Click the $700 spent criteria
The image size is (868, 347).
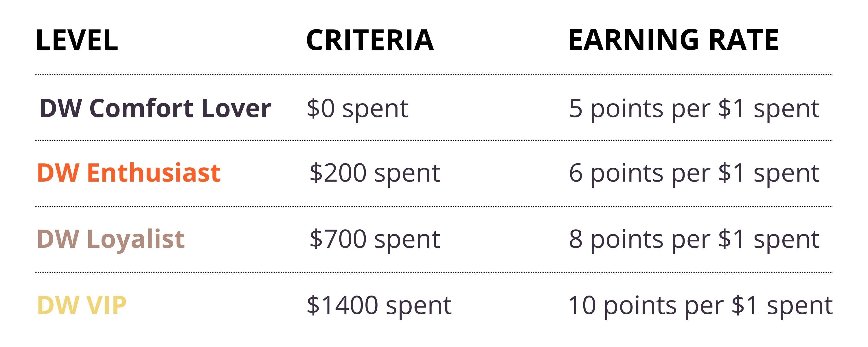(375, 239)
